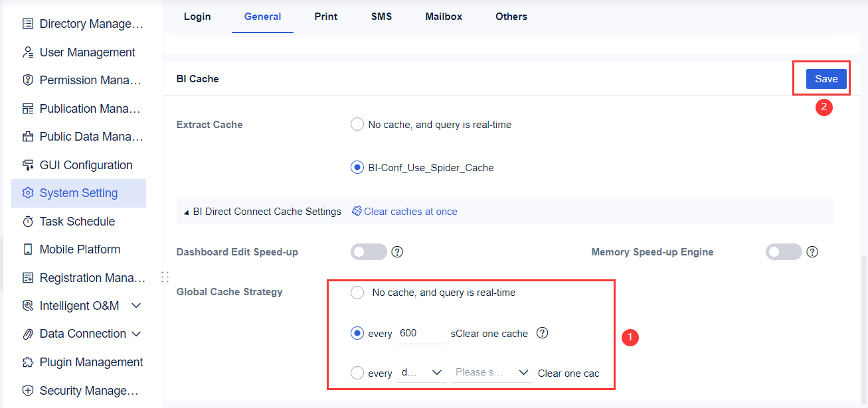The height and width of the screenshot is (408, 868).
Task: Click the Directory Management sidebar icon
Action: 28,24
